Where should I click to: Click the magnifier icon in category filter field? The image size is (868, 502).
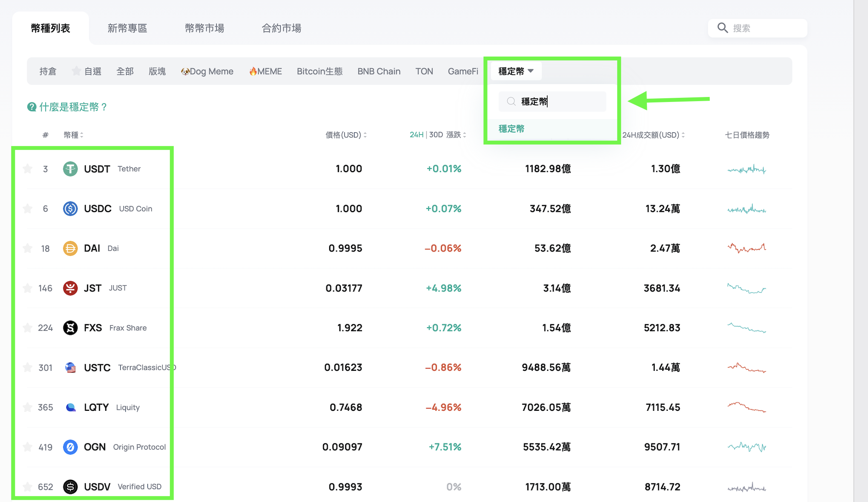(x=511, y=101)
